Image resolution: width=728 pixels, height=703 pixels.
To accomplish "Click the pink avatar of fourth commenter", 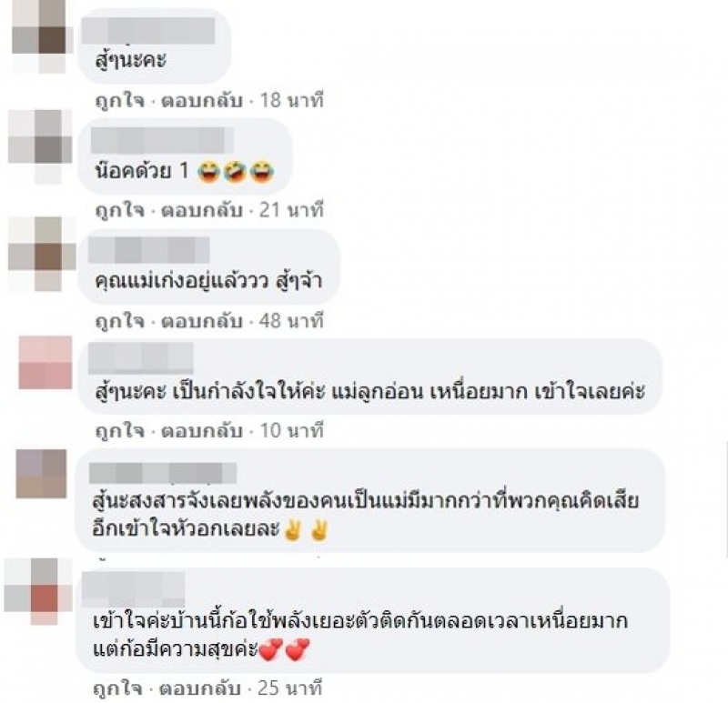I will click(45, 362).
